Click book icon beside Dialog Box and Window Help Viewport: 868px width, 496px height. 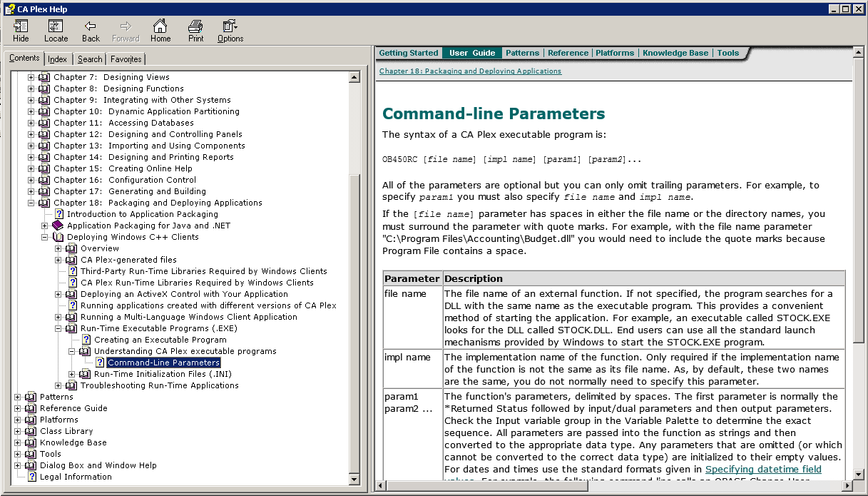[x=31, y=465]
